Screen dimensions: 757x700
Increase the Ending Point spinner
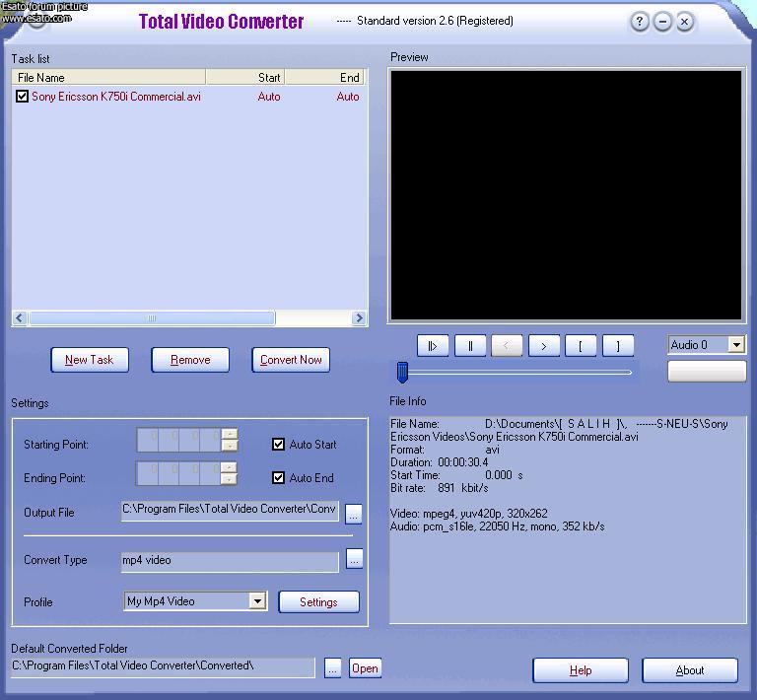pos(229,467)
